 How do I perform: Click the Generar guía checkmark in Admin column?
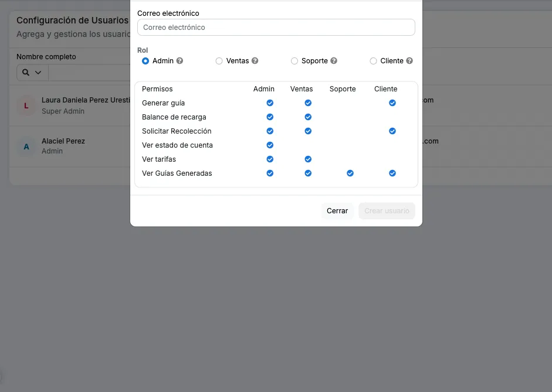tap(270, 103)
